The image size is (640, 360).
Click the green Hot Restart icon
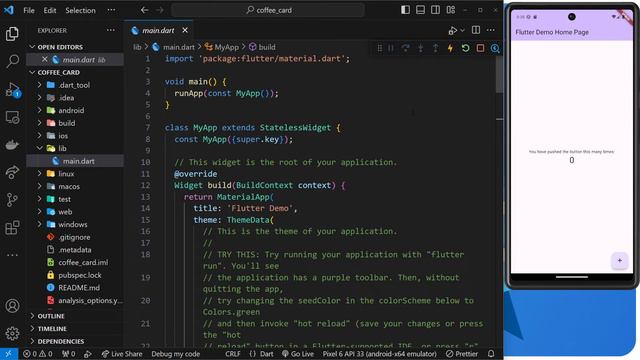click(x=465, y=48)
